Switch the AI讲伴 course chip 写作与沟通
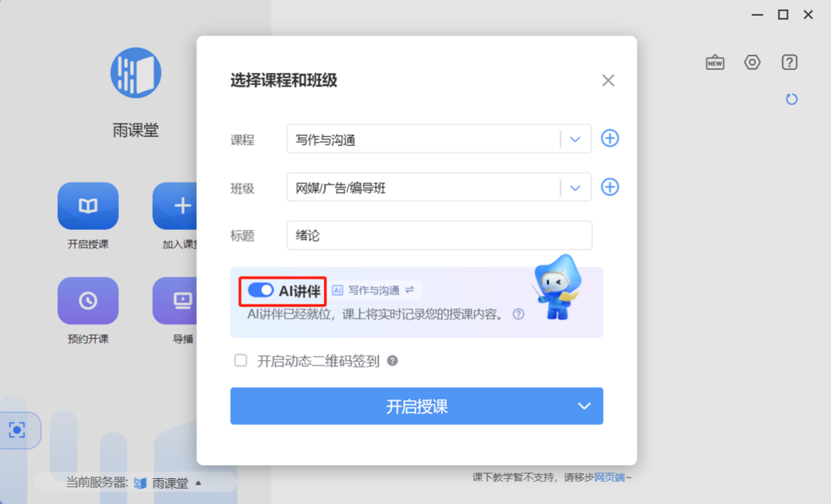Image resolution: width=831 pixels, height=504 pixels. (375, 291)
